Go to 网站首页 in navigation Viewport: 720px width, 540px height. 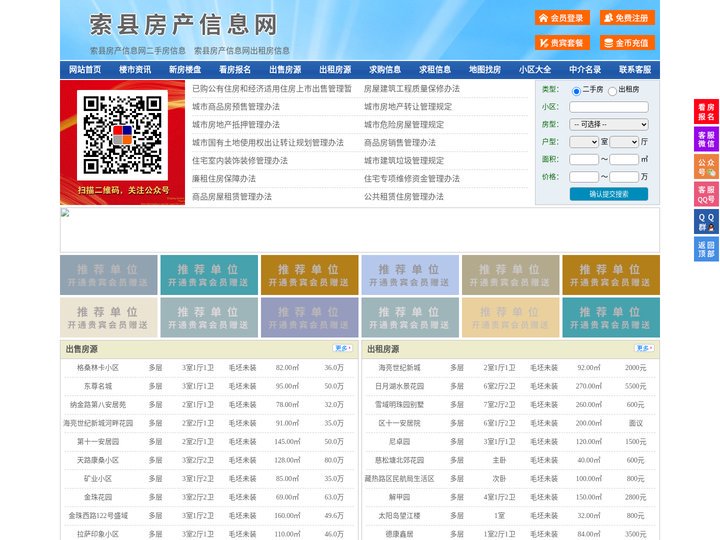coord(85,70)
